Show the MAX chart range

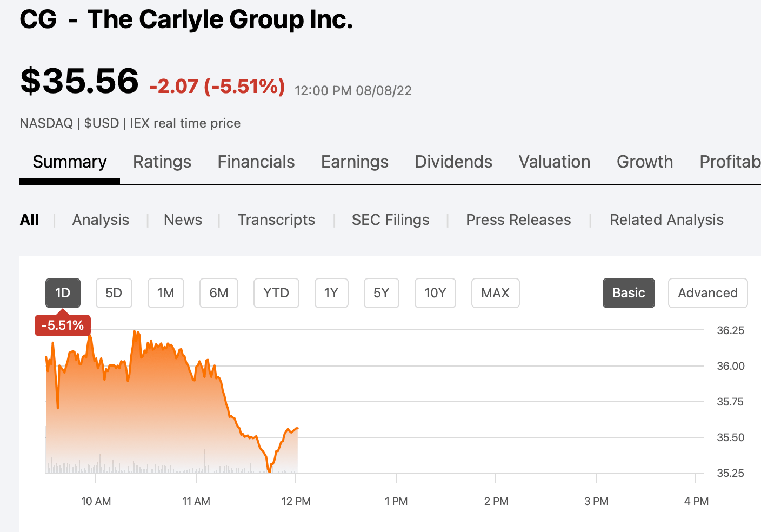pos(495,292)
